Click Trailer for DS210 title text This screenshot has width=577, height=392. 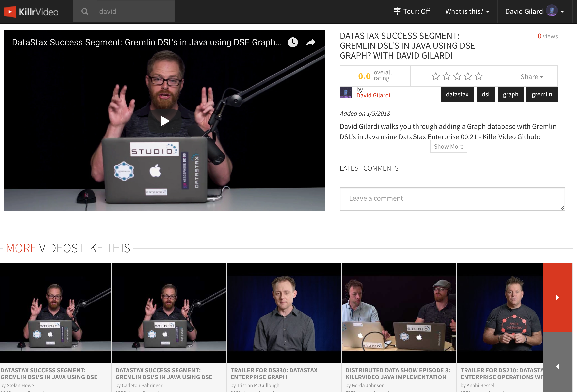coord(501,373)
